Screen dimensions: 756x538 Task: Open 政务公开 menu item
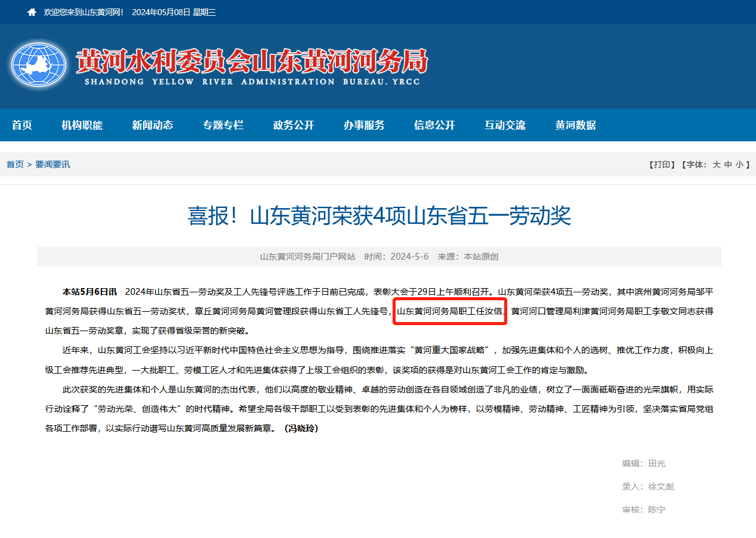click(294, 125)
